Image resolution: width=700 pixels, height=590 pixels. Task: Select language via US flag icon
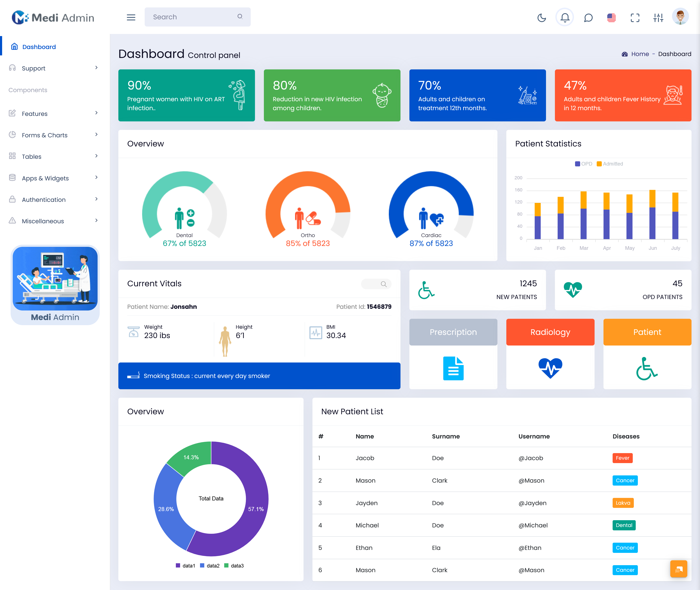coord(611,17)
